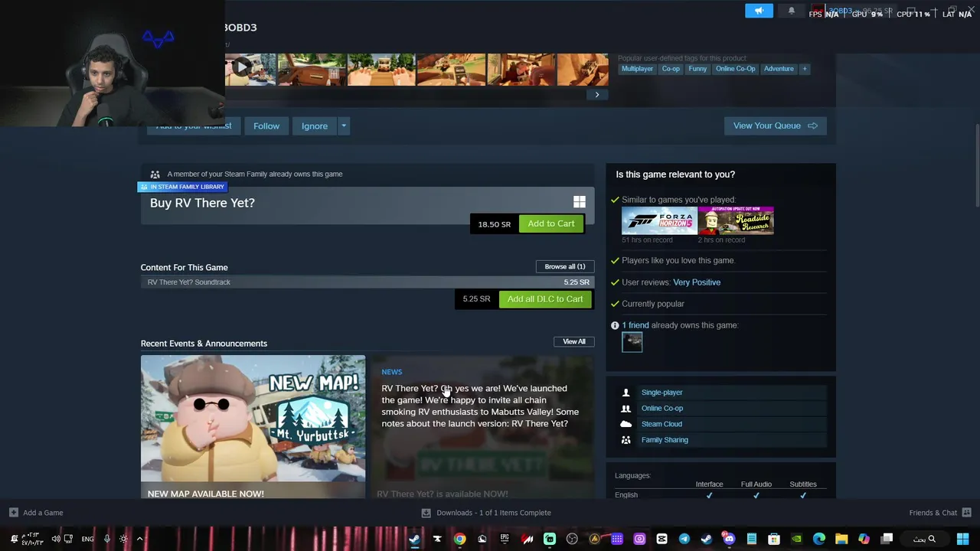The height and width of the screenshot is (551, 980).
Task: Open the Adventure tag
Action: (x=779, y=69)
